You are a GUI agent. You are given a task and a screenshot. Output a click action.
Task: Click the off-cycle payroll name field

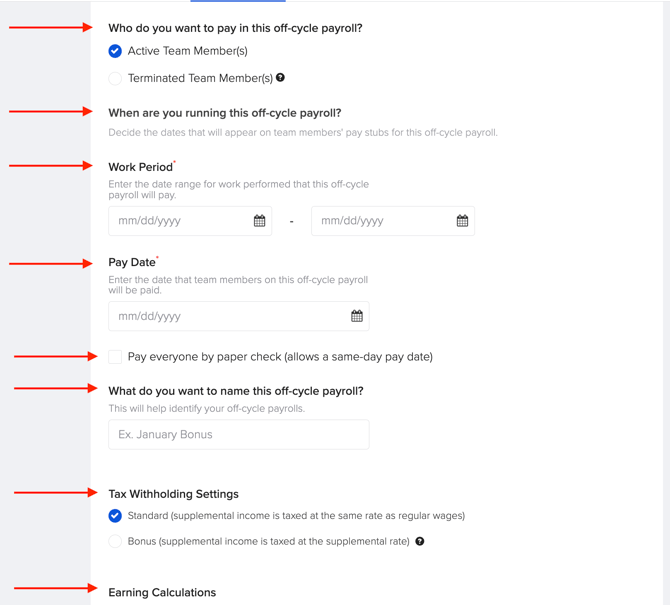[x=239, y=435]
